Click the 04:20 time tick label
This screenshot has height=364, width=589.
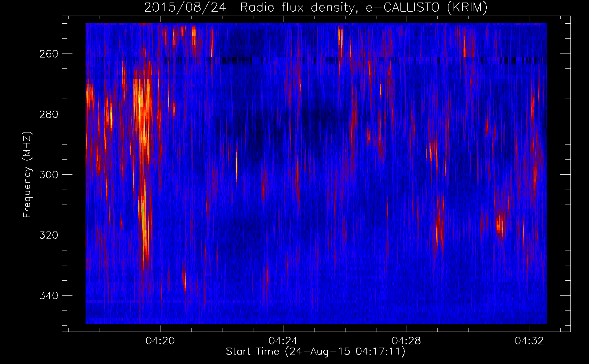coord(161,341)
